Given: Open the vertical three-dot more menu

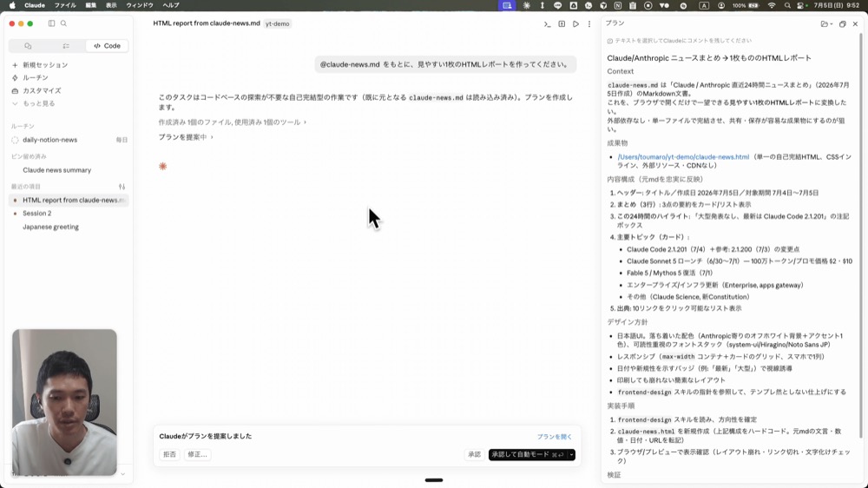Looking at the screenshot, I should tap(589, 23).
